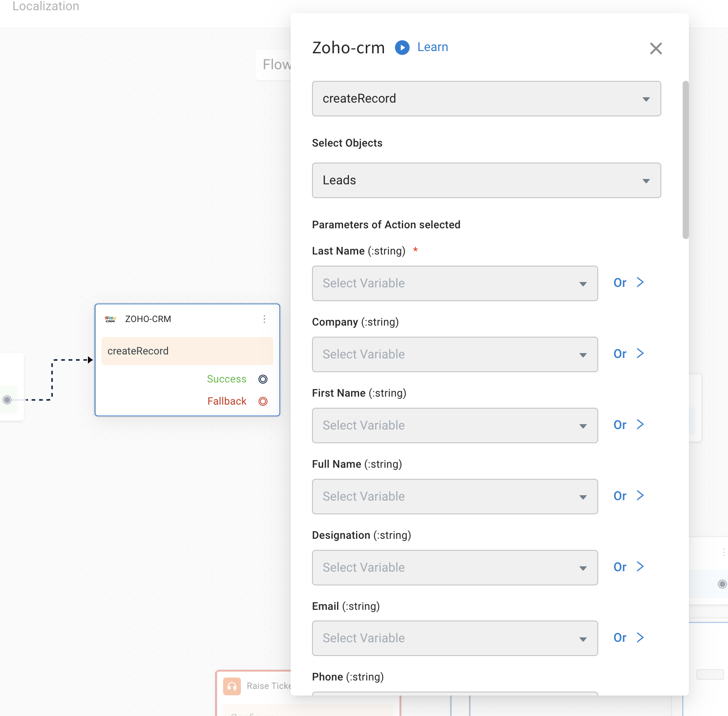Screen dimensions: 728x716
Task: Click the left node's output connector dot
Action: [x=7, y=400]
